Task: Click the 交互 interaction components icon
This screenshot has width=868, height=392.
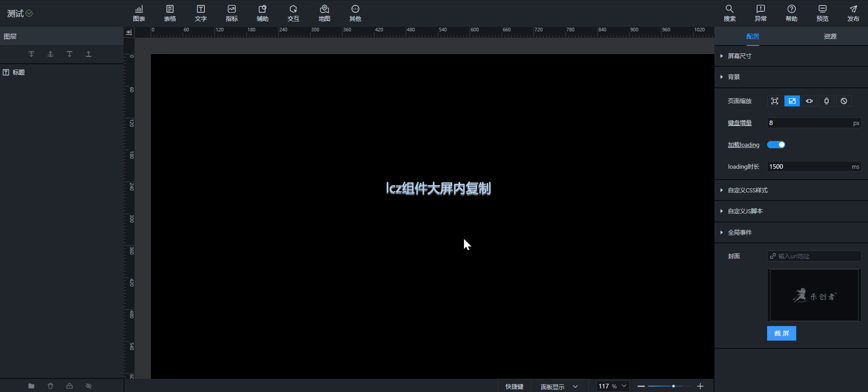Action: (293, 13)
